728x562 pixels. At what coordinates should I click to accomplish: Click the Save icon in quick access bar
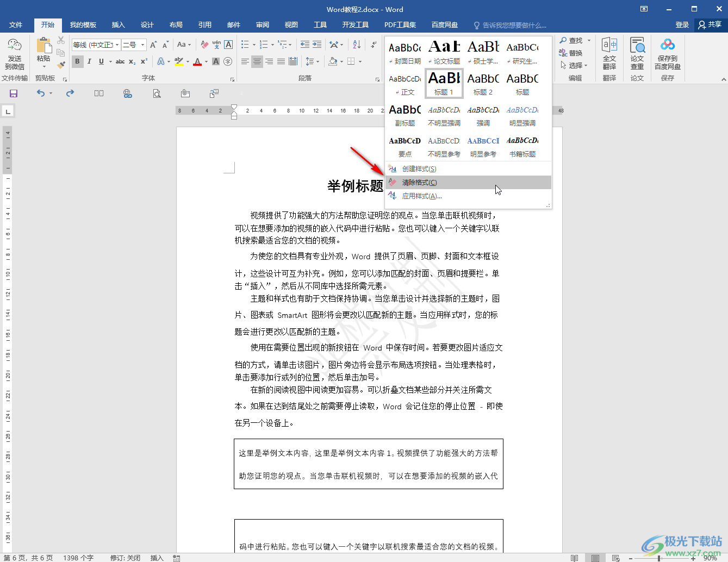coord(14,93)
